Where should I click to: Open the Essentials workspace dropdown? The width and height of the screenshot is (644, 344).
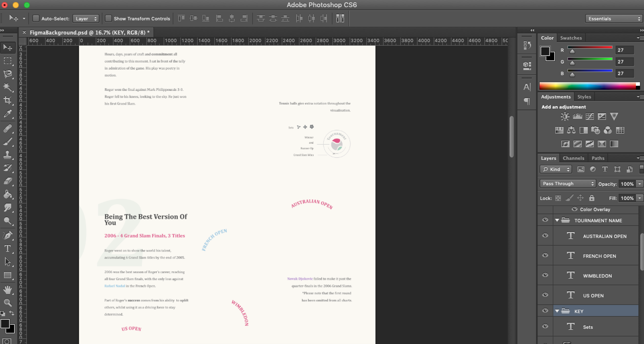click(614, 19)
